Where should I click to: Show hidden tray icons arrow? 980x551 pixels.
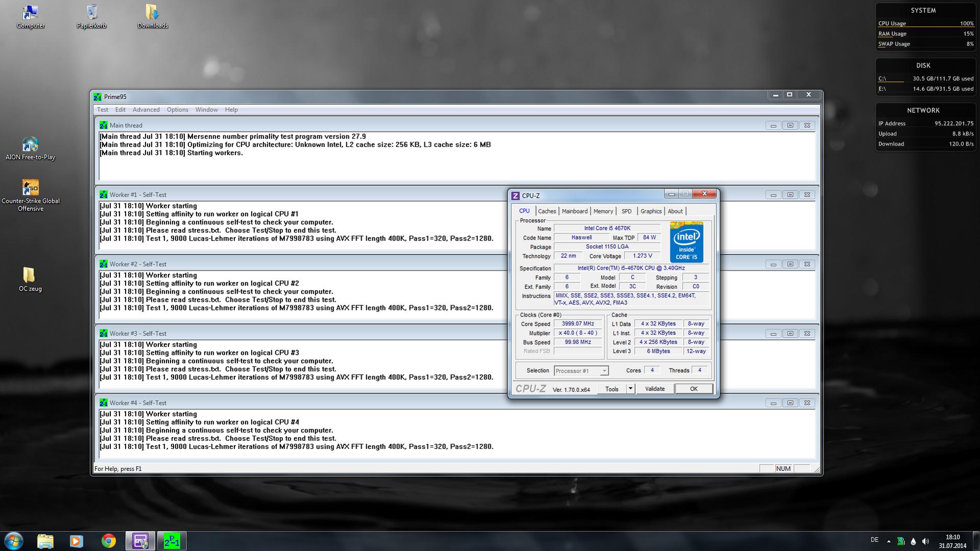pos(889,541)
